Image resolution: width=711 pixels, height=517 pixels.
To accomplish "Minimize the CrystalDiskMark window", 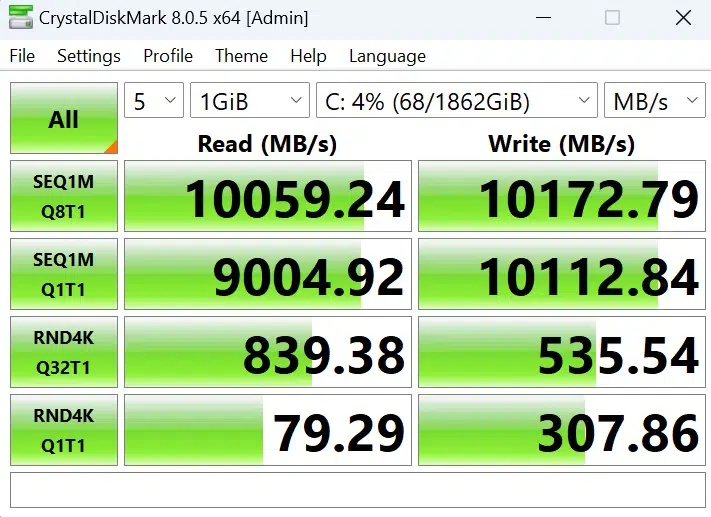I will (x=543, y=18).
